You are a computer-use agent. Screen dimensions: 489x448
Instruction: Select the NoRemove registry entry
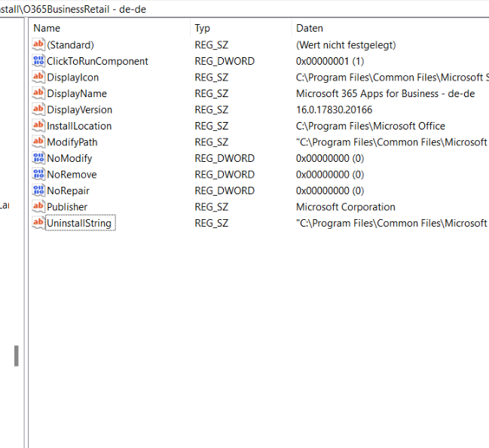71,175
